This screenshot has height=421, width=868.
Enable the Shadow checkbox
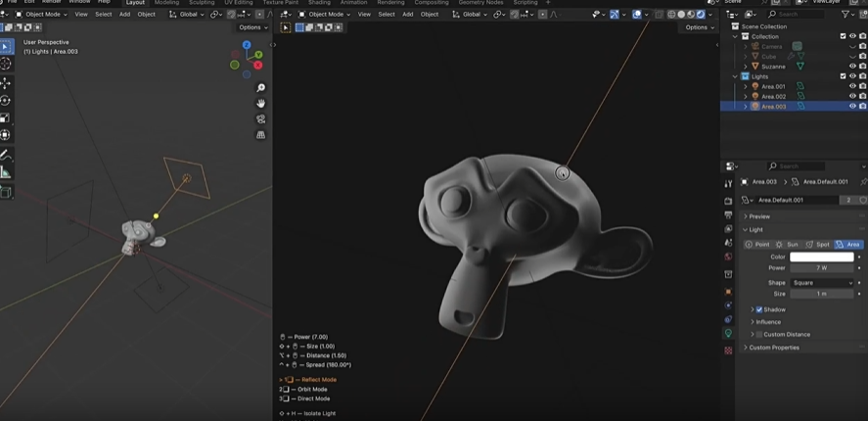pos(759,309)
